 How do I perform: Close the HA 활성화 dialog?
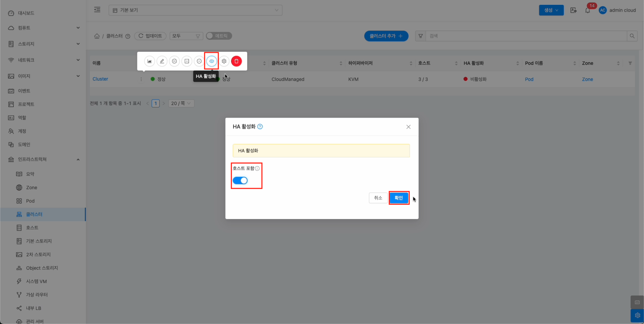pos(409,127)
